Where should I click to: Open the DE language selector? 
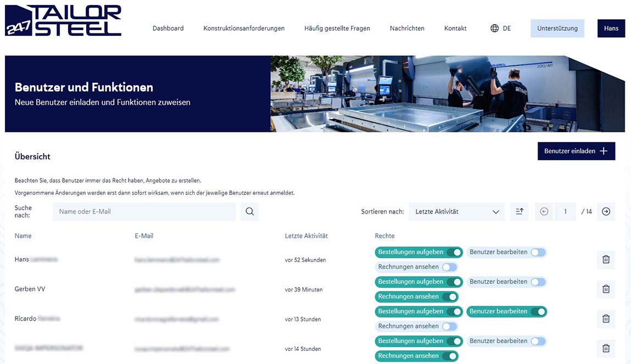506,29
